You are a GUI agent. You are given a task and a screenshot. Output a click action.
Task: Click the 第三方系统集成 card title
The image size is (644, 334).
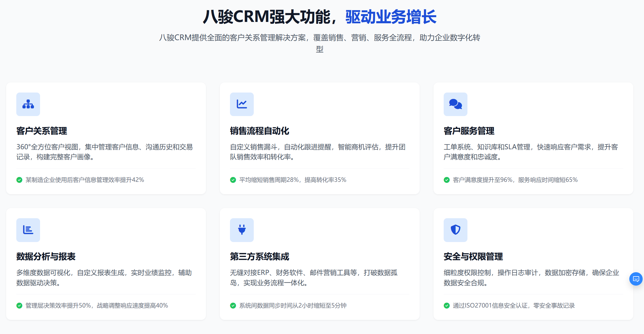[x=259, y=257]
